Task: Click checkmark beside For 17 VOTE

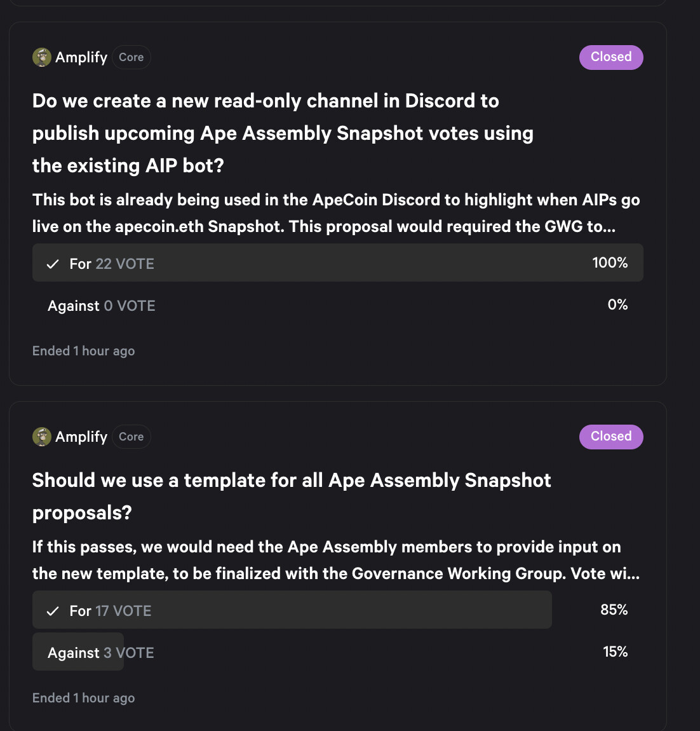Action: [53, 611]
